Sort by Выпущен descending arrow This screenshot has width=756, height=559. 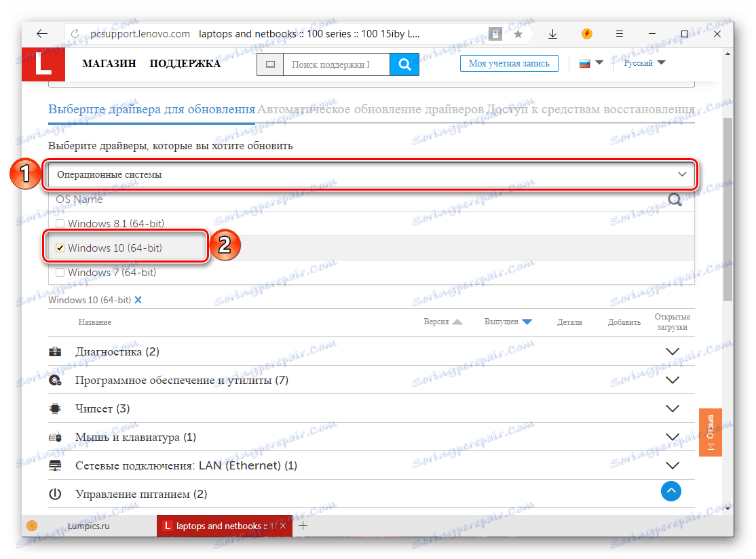pyautogui.click(x=527, y=322)
